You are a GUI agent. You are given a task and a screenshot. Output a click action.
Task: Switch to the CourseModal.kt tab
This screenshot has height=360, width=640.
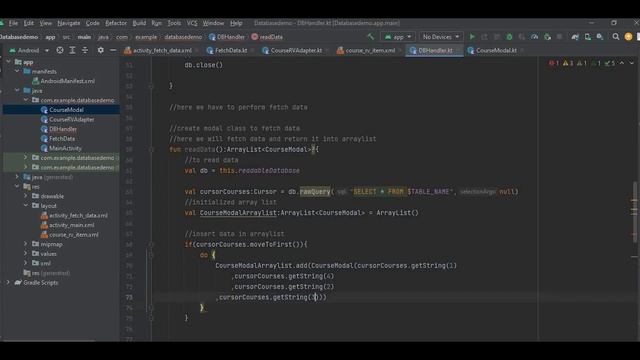pos(496,51)
